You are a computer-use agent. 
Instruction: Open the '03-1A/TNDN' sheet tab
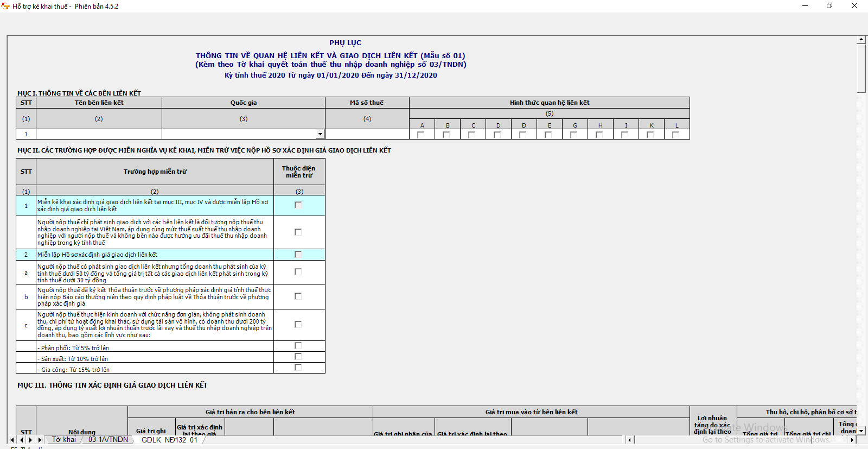[108, 440]
